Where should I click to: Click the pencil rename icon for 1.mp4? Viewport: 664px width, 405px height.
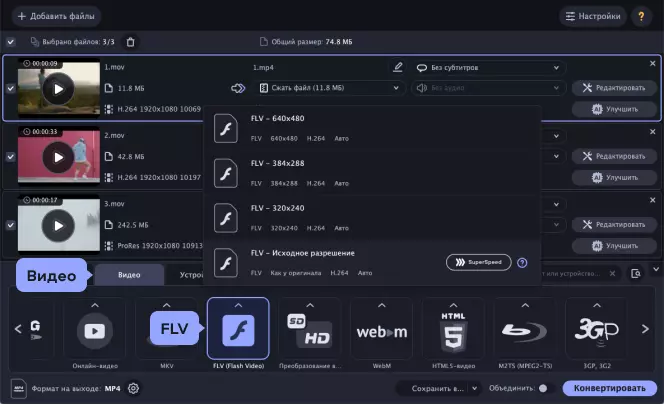pos(398,67)
